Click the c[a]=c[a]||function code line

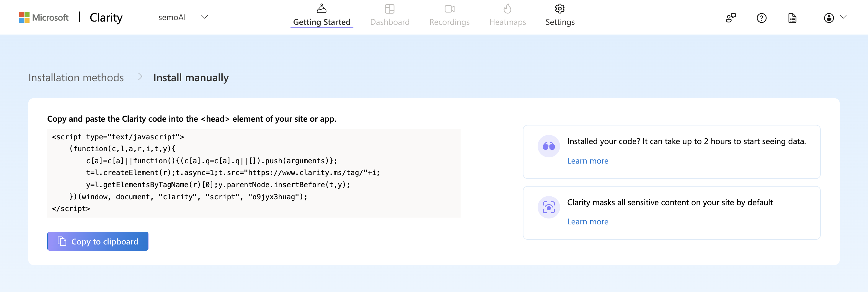(x=212, y=161)
